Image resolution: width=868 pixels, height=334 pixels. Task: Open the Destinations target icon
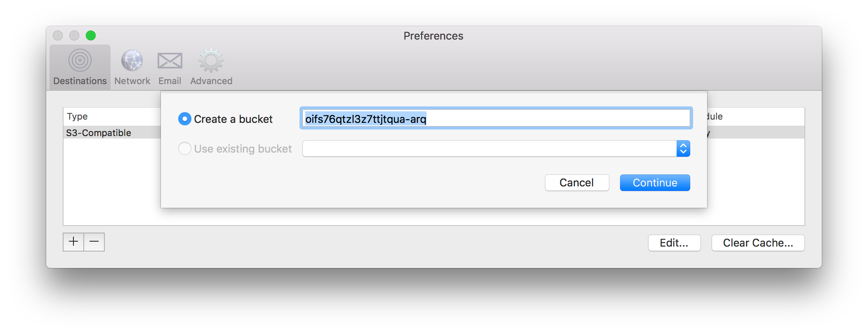point(80,61)
